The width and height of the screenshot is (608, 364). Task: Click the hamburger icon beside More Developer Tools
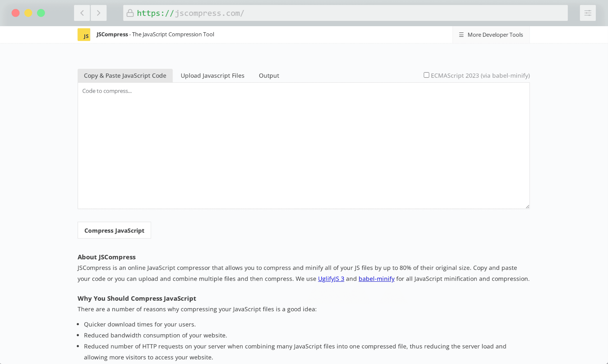461,35
